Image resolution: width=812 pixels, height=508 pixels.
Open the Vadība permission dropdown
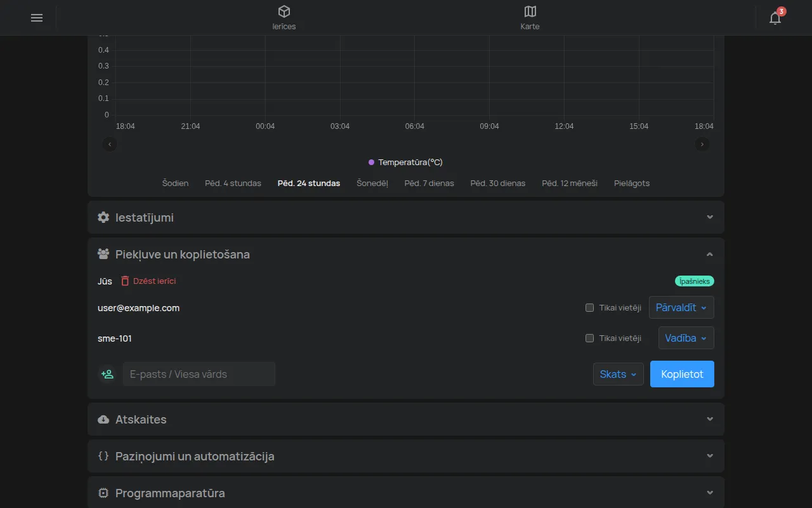click(x=686, y=338)
